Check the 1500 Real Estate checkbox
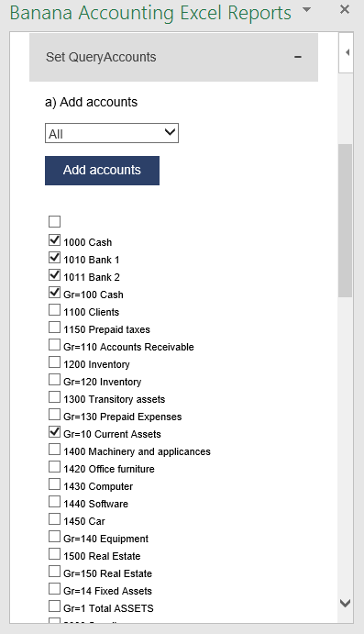The width and height of the screenshot is (364, 634). pos(54,554)
